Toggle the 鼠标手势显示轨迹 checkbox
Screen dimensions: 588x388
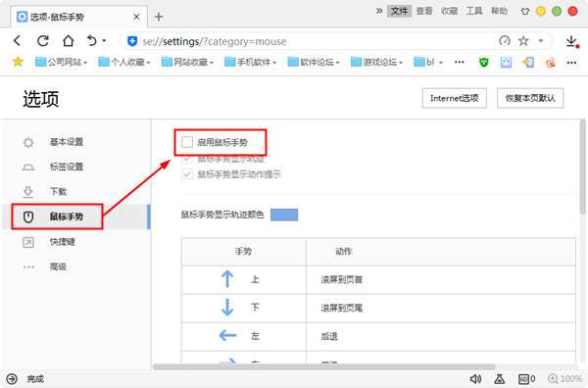click(187, 159)
